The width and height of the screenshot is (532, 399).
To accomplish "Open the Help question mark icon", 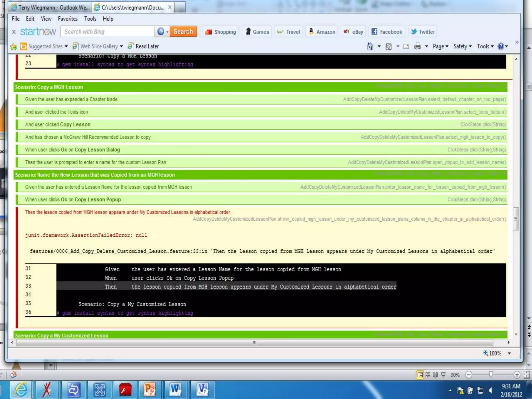I will 501,46.
